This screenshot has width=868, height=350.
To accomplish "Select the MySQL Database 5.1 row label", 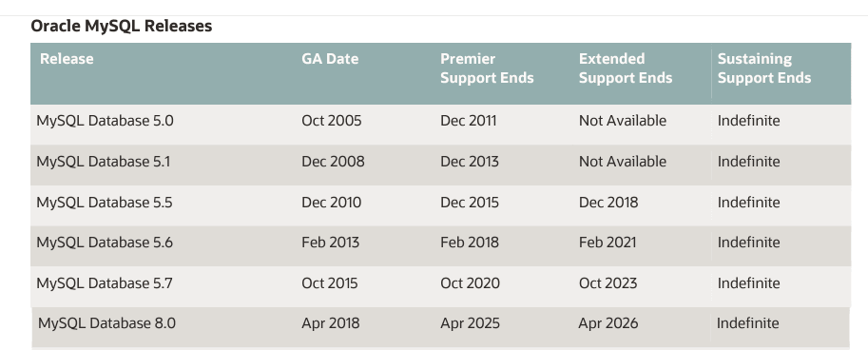I will [x=104, y=162].
